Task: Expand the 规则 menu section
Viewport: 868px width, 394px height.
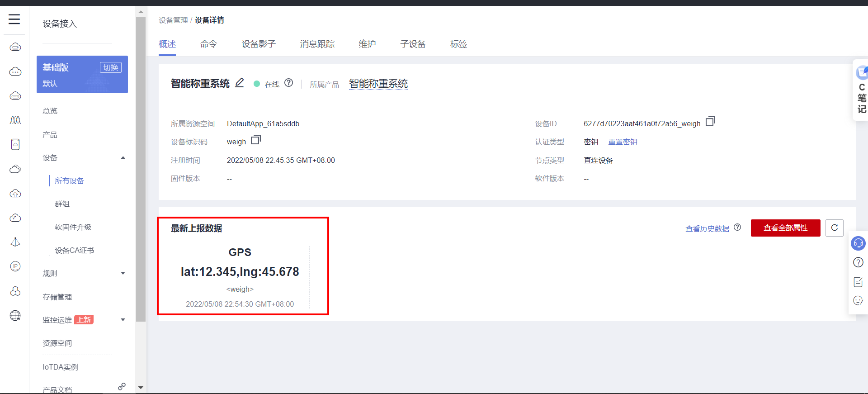Action: 123,273
